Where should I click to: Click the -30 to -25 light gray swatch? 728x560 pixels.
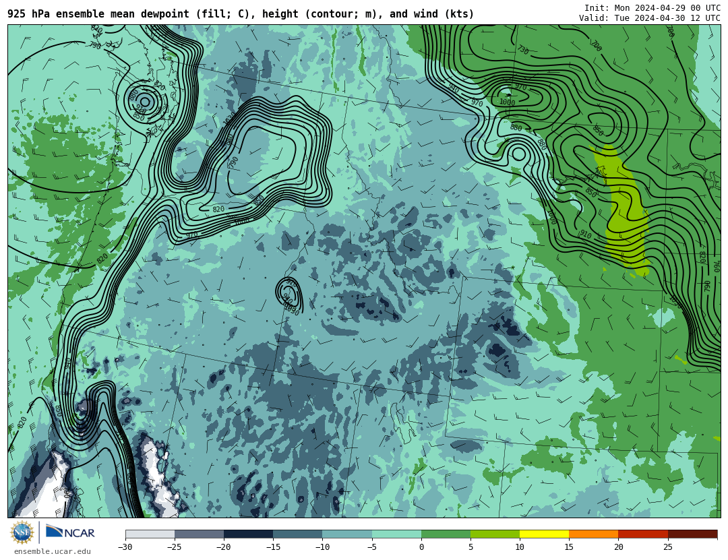150,534
